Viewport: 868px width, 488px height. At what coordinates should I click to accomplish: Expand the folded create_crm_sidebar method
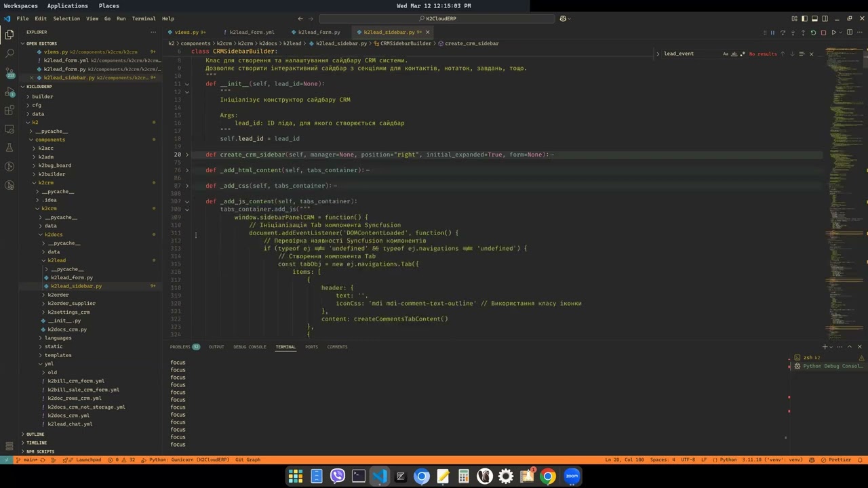(x=187, y=155)
